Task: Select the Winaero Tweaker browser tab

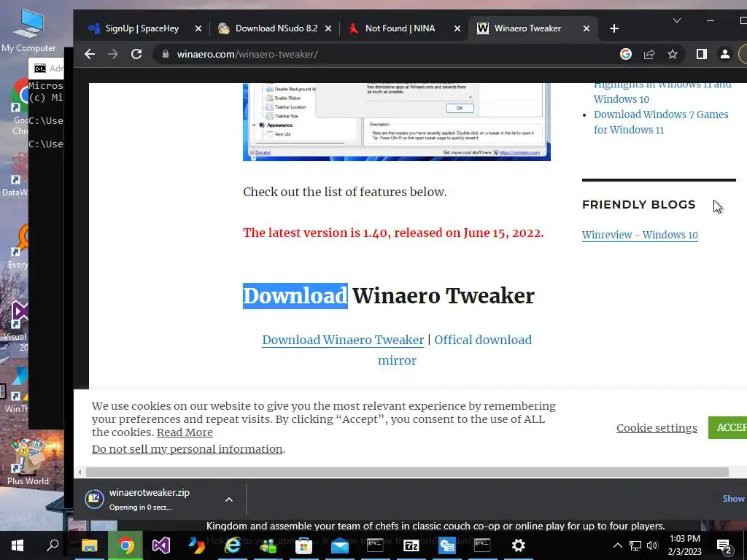Action: [x=527, y=28]
